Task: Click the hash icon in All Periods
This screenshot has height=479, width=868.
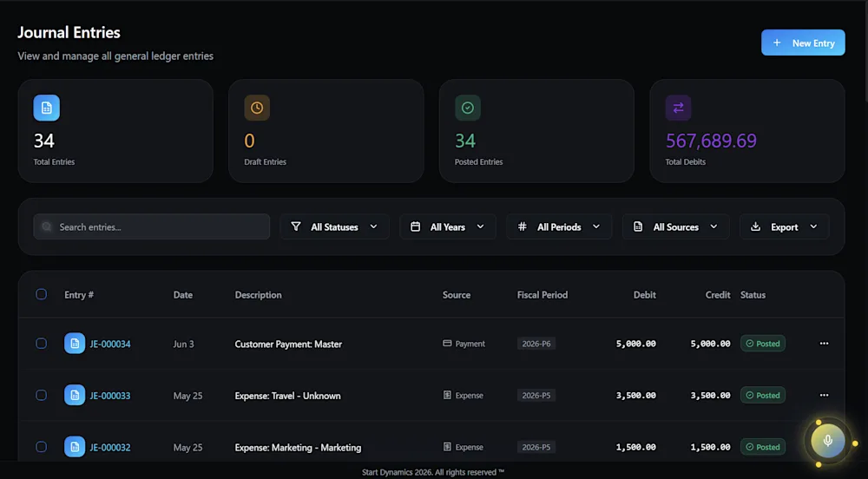Action: (522, 226)
